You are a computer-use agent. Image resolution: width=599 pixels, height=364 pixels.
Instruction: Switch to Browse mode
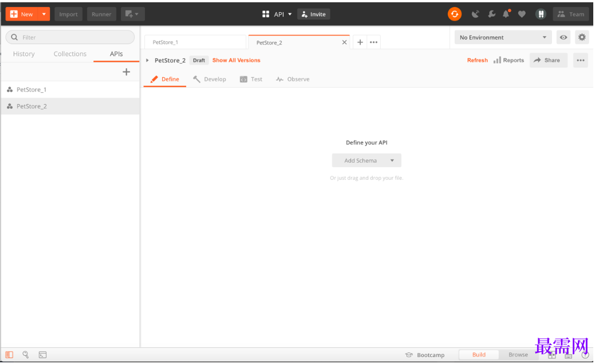518,355
